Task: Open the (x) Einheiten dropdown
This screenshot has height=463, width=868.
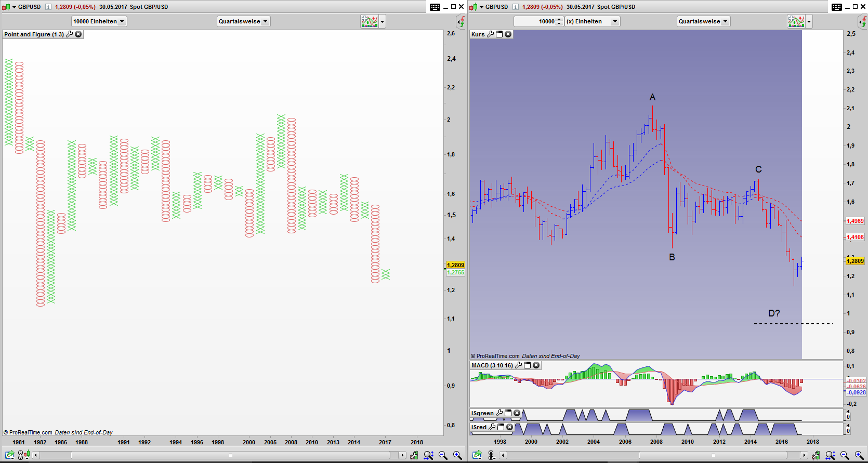Action: [x=592, y=21]
